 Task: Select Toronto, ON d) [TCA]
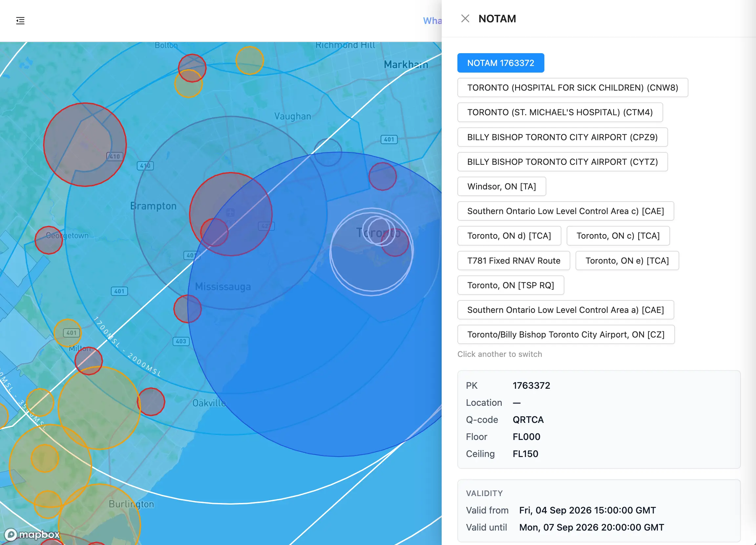click(x=509, y=236)
